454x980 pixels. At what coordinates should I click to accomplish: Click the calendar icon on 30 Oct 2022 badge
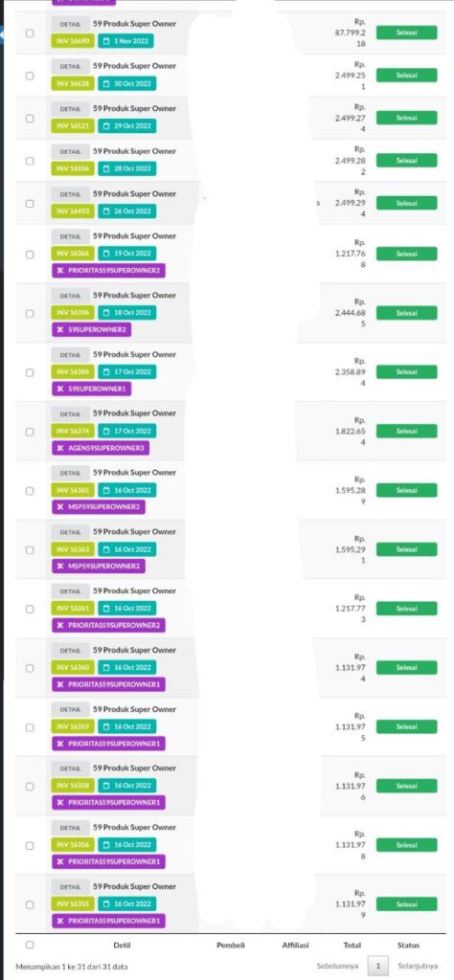(x=106, y=84)
